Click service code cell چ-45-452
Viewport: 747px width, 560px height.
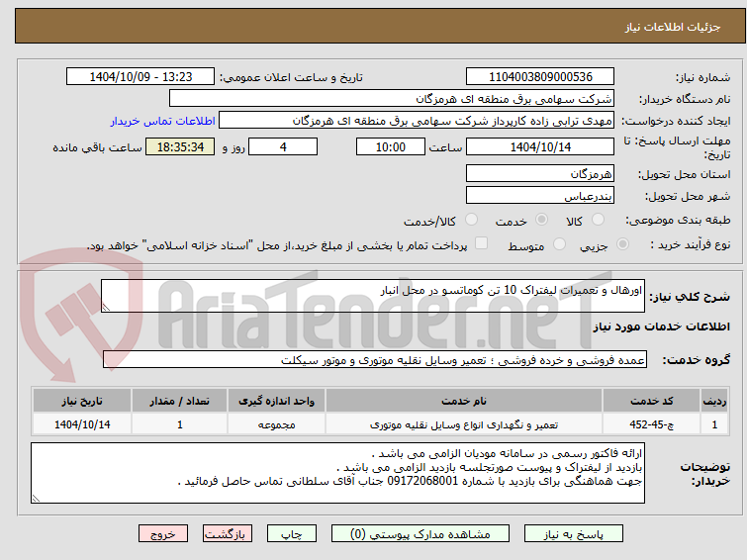[x=651, y=424]
